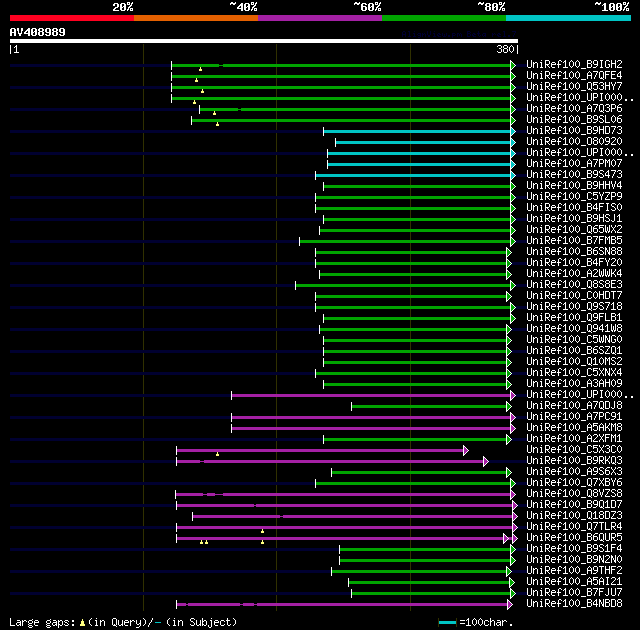Image resolution: width=640 pixels, height=630 pixels.
Task: Click the '=100char.' scale label
Action: point(486,622)
